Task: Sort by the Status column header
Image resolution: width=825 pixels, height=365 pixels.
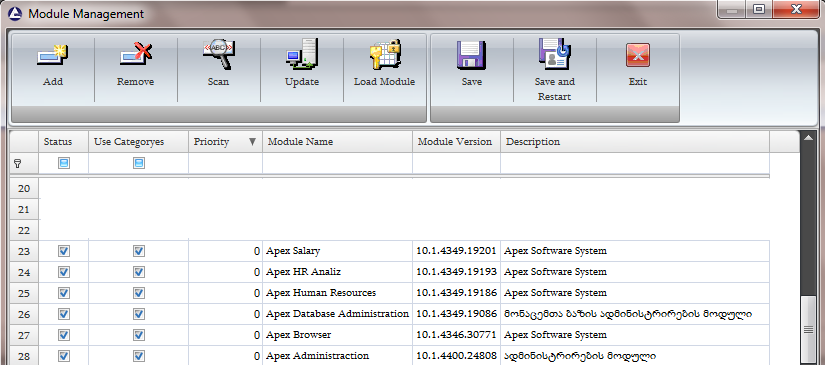Action: point(63,142)
